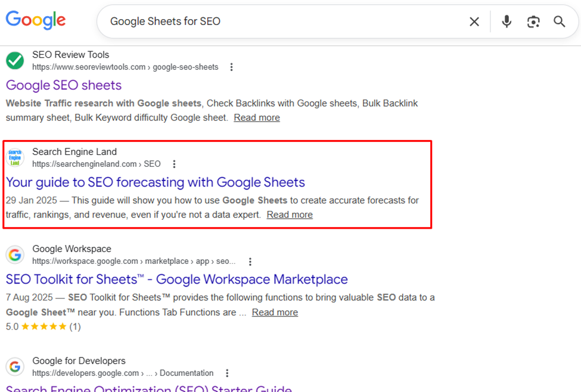
Task: Open three-dot options for the SEO Review Tools result
Action: (231, 67)
